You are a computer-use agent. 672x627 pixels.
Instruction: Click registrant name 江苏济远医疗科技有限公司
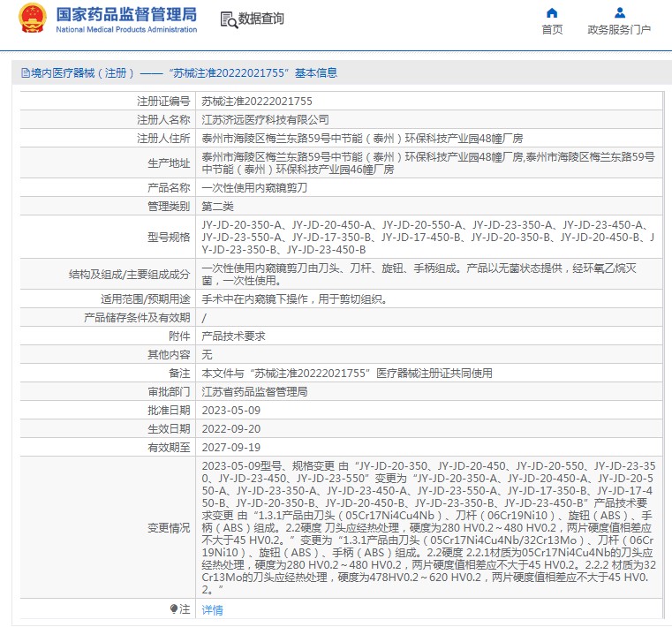[265, 119]
